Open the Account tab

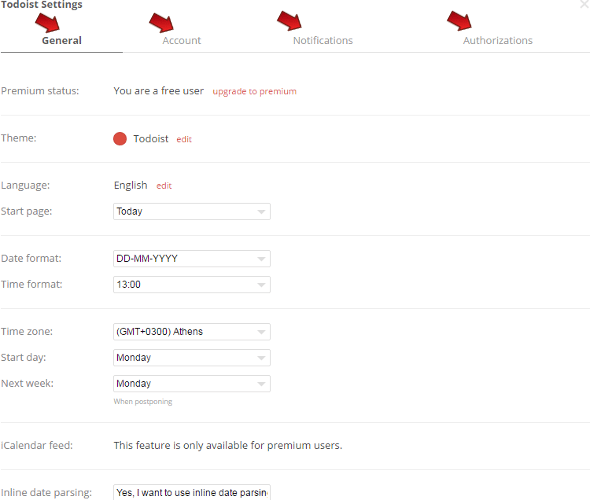[x=182, y=40]
